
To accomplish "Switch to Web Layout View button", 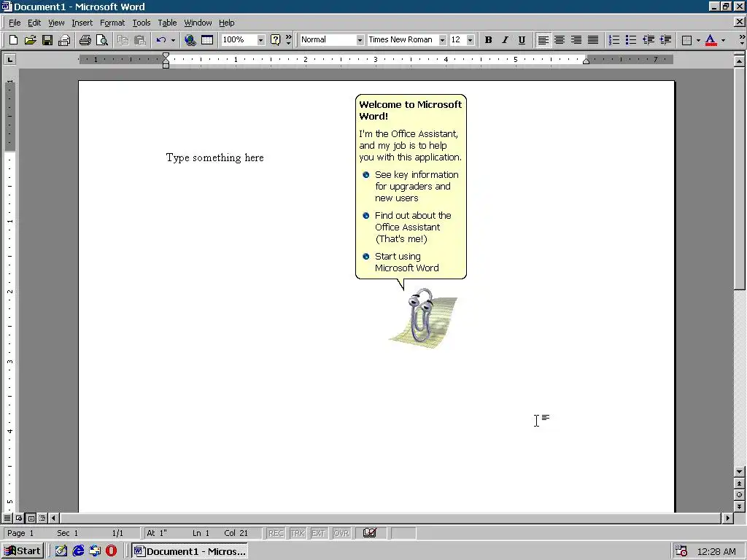I will pyautogui.click(x=19, y=518).
